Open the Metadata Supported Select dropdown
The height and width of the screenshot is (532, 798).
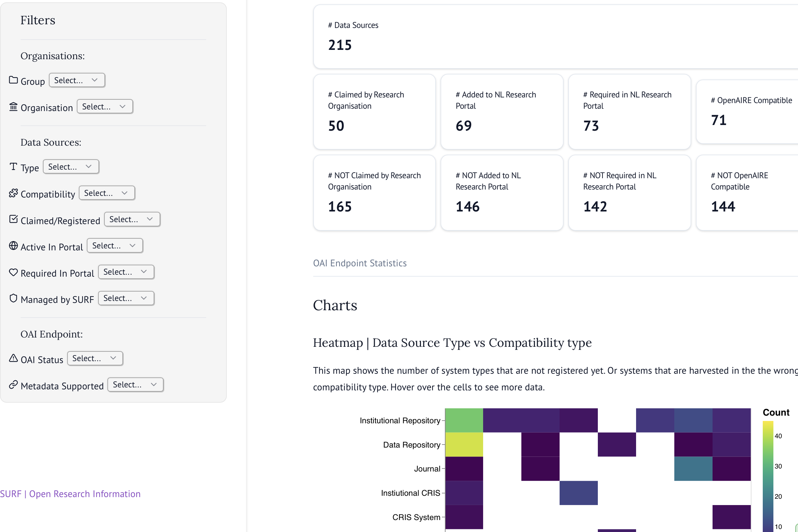point(135,384)
